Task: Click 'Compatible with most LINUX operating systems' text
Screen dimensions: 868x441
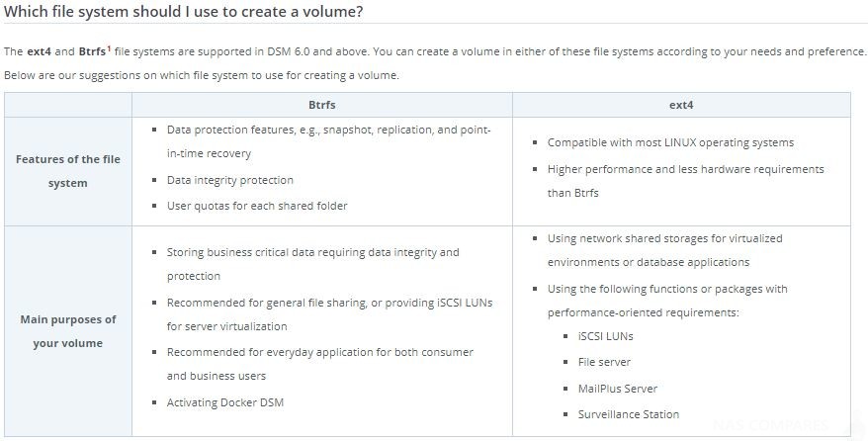Action: (x=670, y=142)
